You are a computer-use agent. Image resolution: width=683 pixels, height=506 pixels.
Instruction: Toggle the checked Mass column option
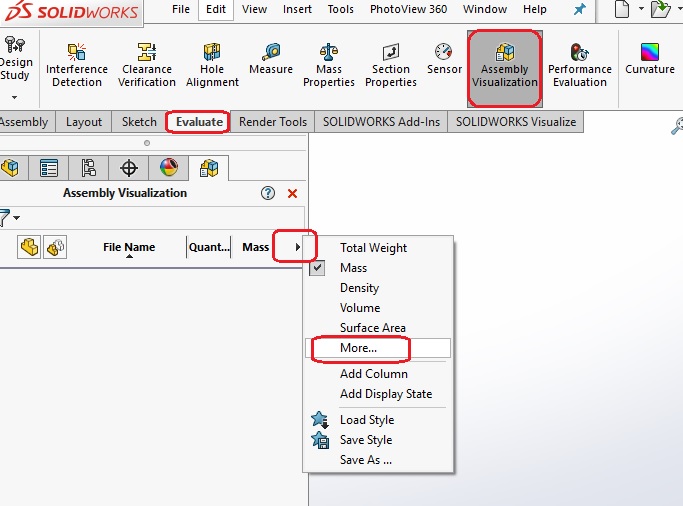click(x=353, y=268)
